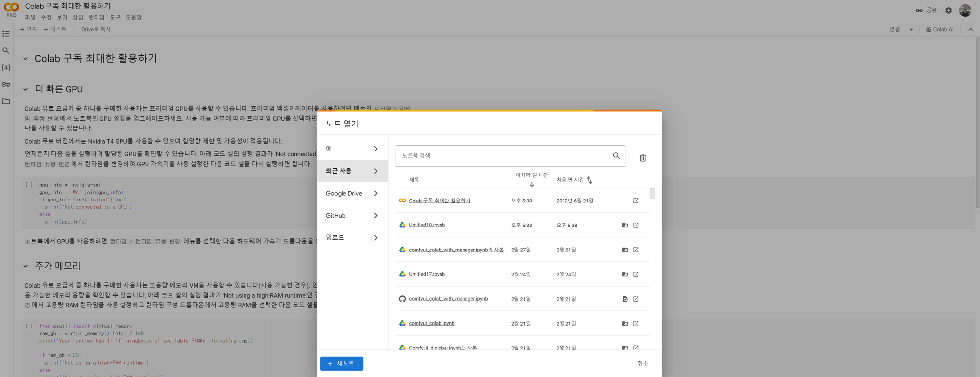
Task: Open the files folder sidebar panel
Action: pyautogui.click(x=6, y=101)
